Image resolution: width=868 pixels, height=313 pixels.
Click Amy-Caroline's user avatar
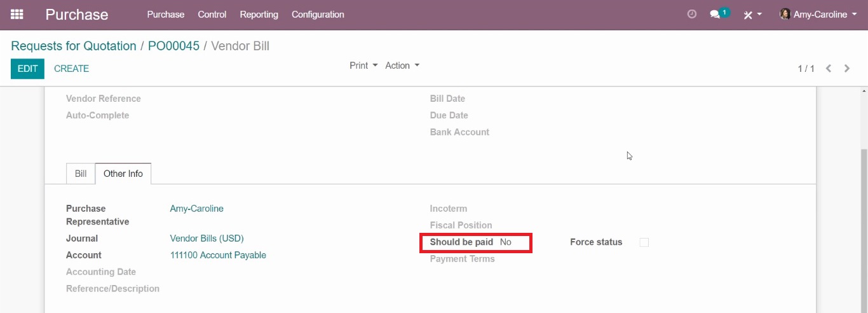[x=785, y=14]
